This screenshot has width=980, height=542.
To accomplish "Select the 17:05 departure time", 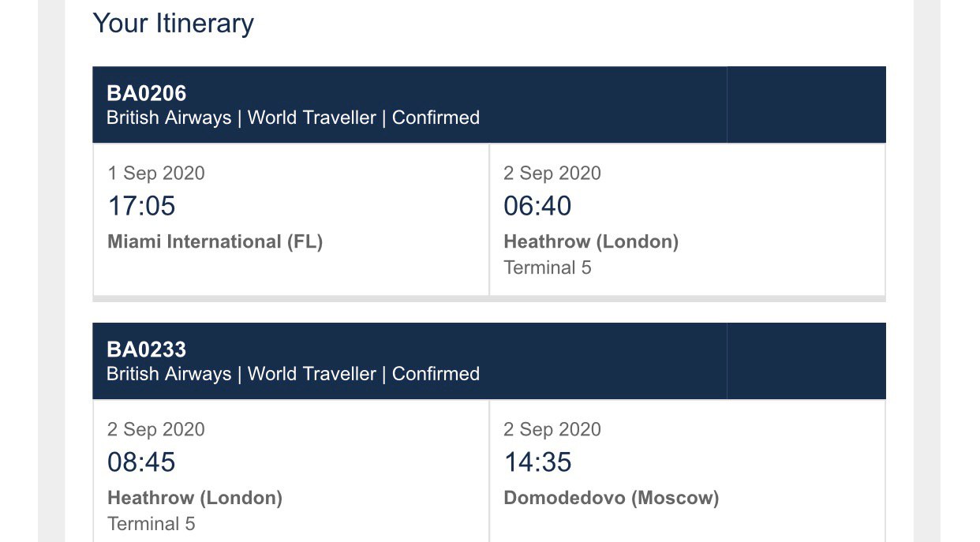I will click(141, 206).
